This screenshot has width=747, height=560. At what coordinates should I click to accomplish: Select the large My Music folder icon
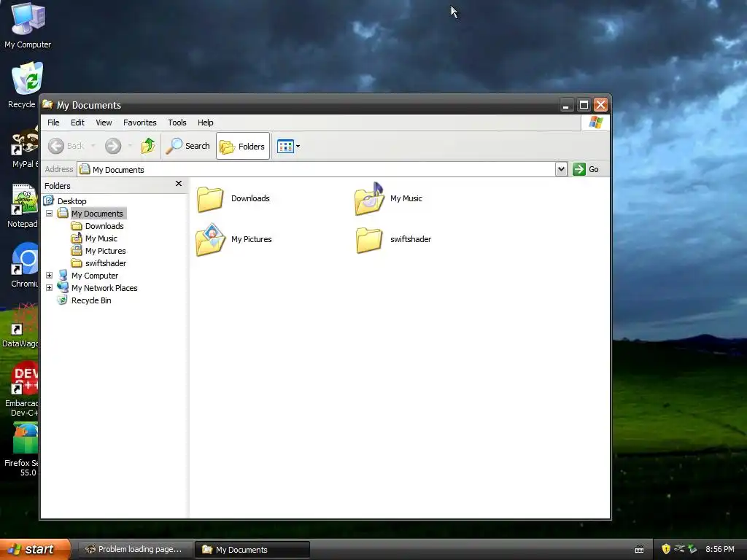[x=369, y=198]
